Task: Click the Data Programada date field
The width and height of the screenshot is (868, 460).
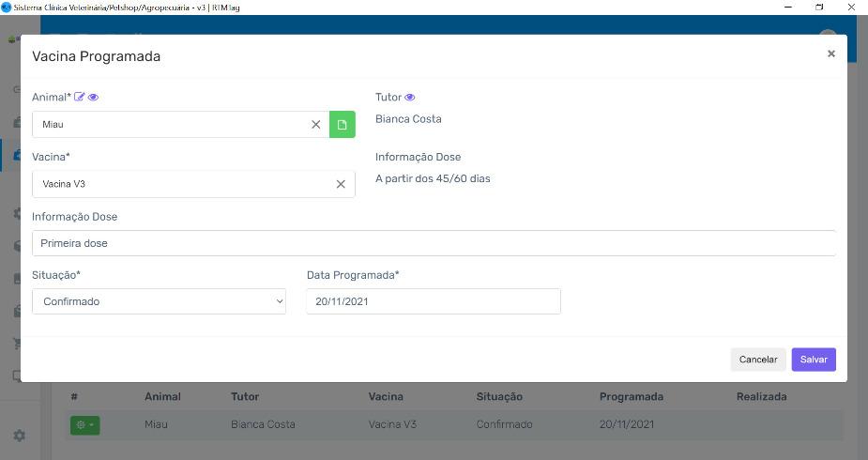Action: (433, 301)
